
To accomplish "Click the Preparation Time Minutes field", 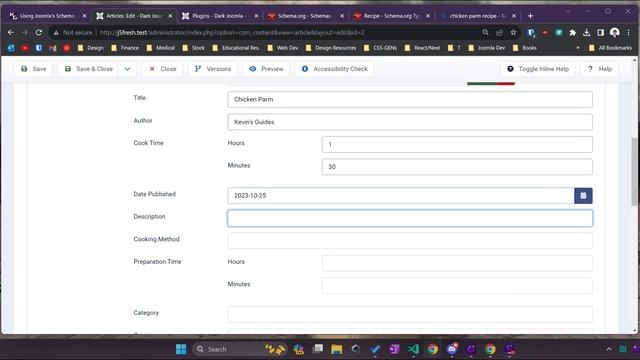I will pyautogui.click(x=457, y=285).
